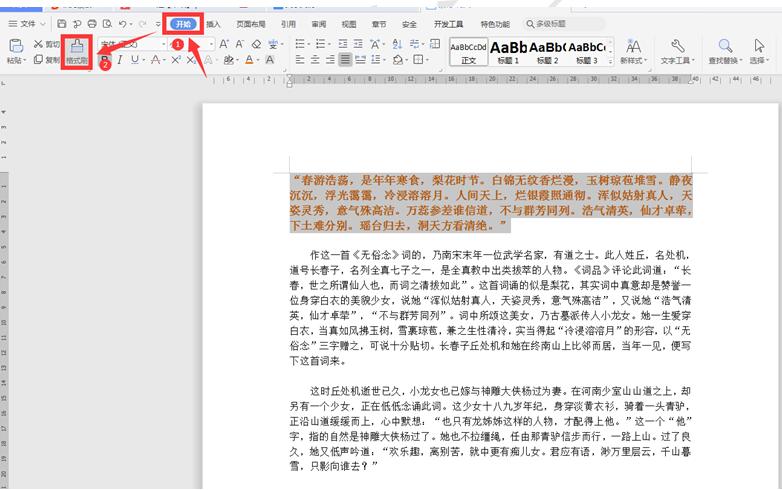Align text to the left
The image size is (782, 490).
click(300, 60)
